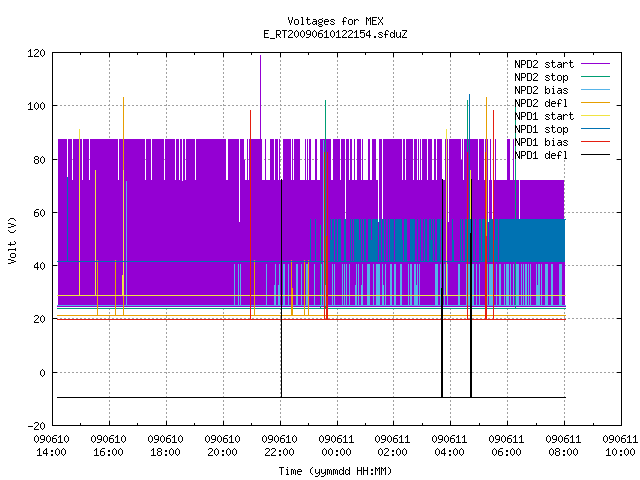Image resolution: width=640 pixels, height=480 pixels.
Task: Click the 090611 10:00 time tick label
Action: coord(620,446)
